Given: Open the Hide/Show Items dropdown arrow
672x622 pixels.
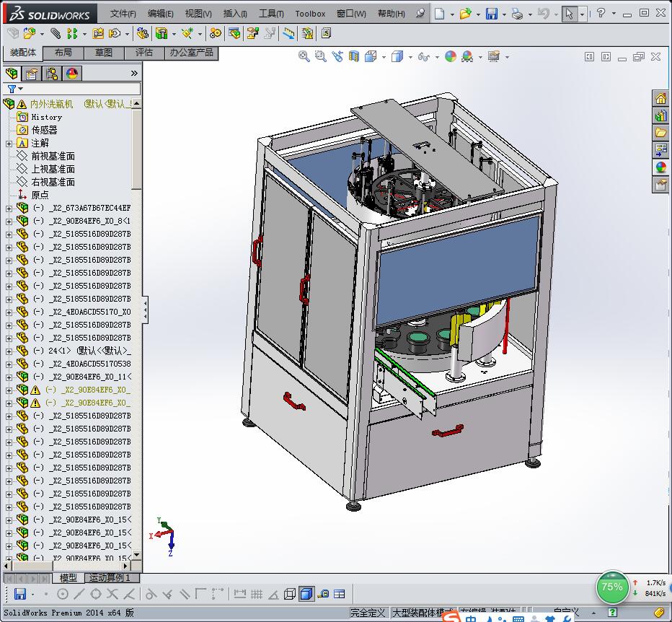Looking at the screenshot, I should click(437, 56).
